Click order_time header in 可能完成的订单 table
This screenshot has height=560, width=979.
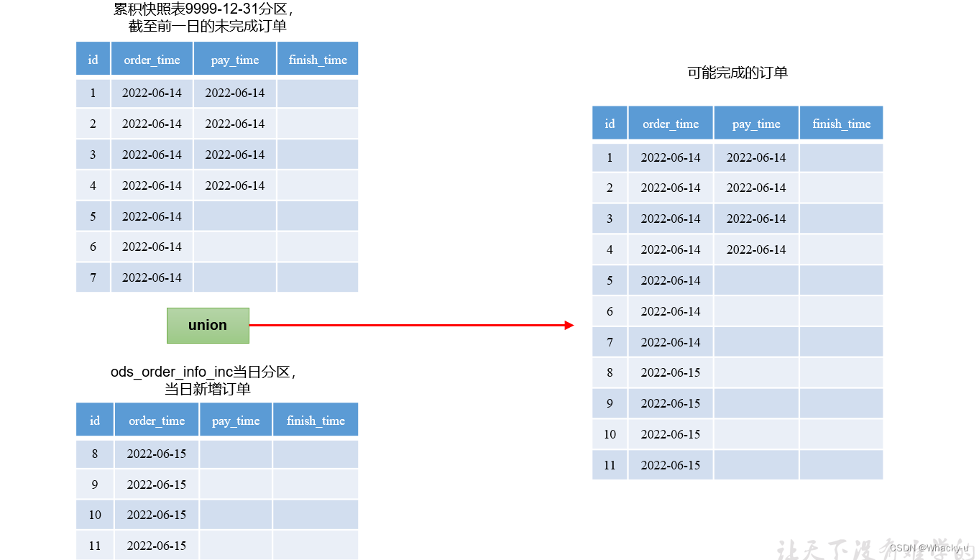tap(671, 123)
